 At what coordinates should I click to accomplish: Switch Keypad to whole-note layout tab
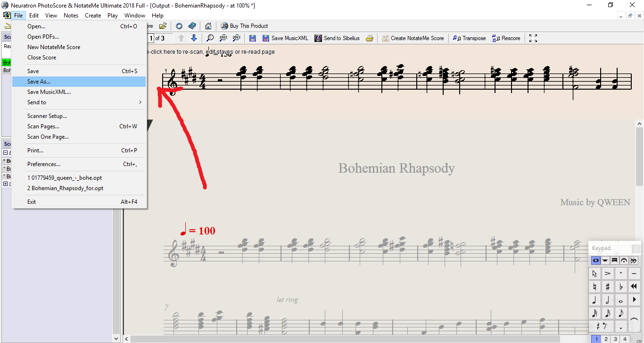coord(596,260)
